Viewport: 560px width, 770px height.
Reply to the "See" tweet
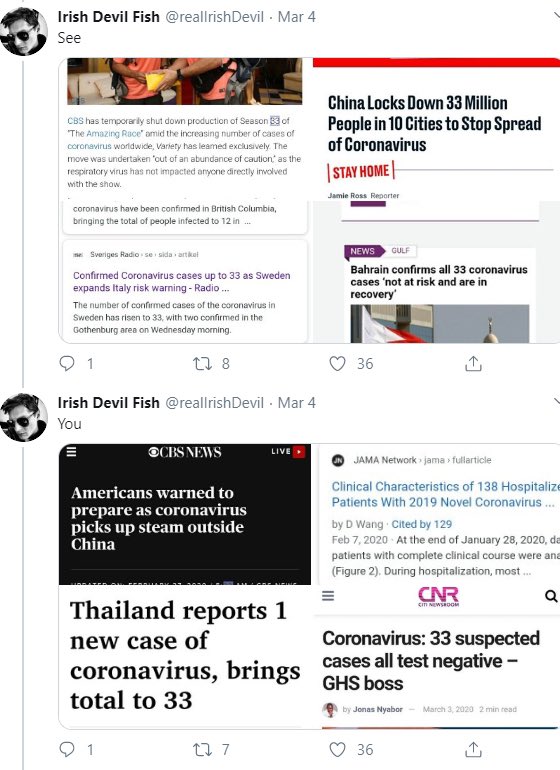tap(67, 363)
